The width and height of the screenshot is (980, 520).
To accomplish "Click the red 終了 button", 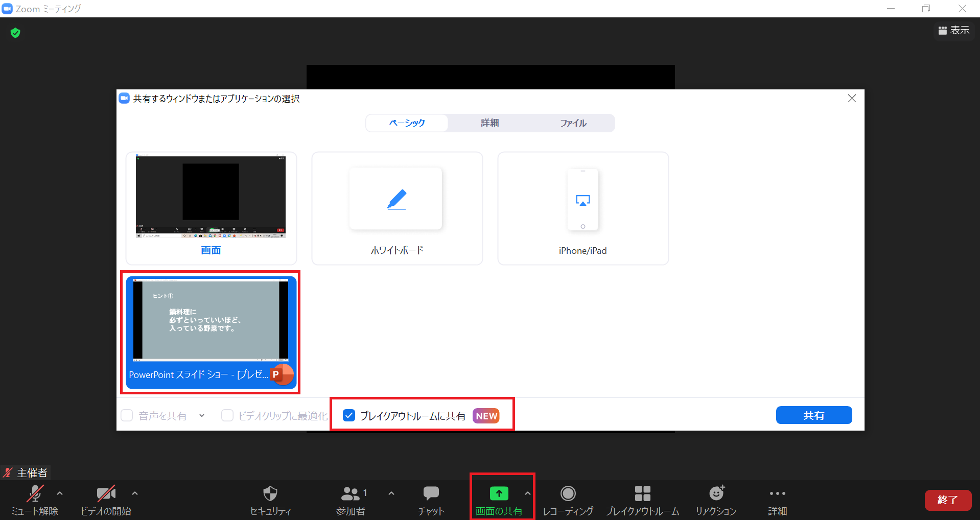I will (x=948, y=500).
